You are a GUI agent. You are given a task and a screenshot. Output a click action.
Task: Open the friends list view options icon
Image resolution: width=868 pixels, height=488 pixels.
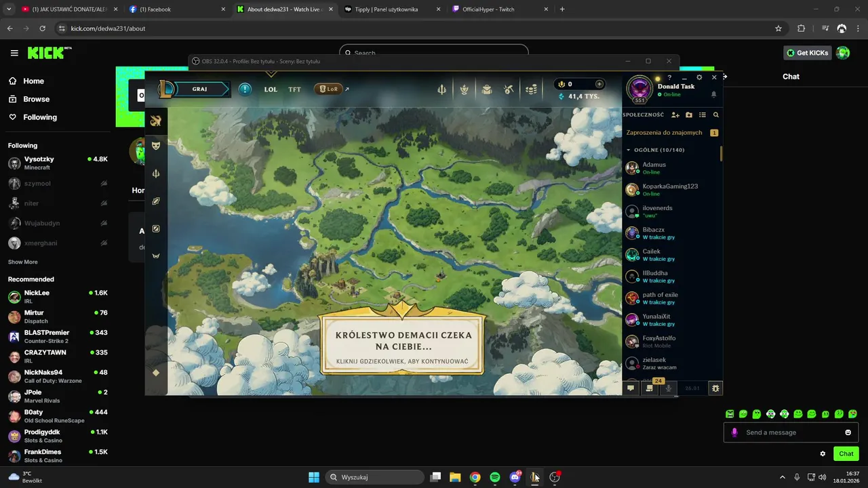click(x=703, y=115)
